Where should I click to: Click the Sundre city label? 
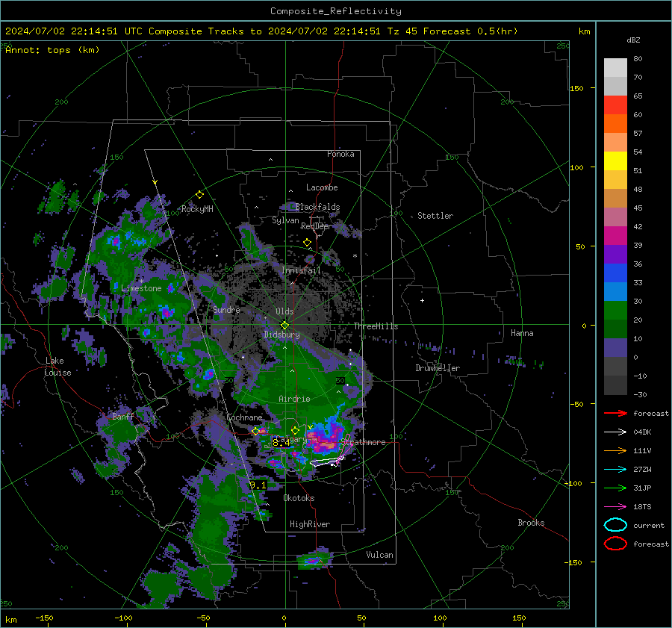click(x=226, y=309)
